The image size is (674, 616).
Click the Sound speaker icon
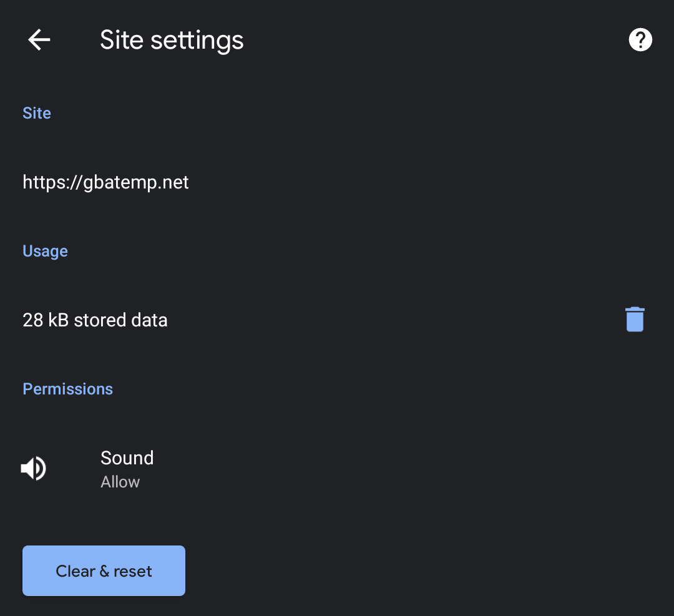(34, 468)
